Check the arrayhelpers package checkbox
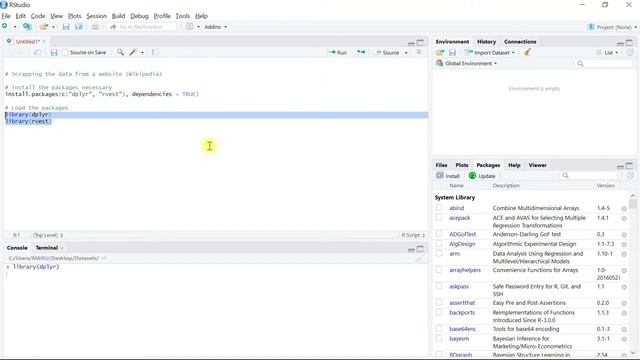The height and width of the screenshot is (360, 640). point(439,270)
